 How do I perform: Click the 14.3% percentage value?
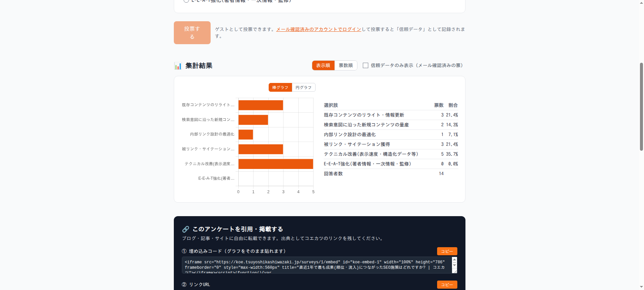pyautogui.click(x=452, y=125)
